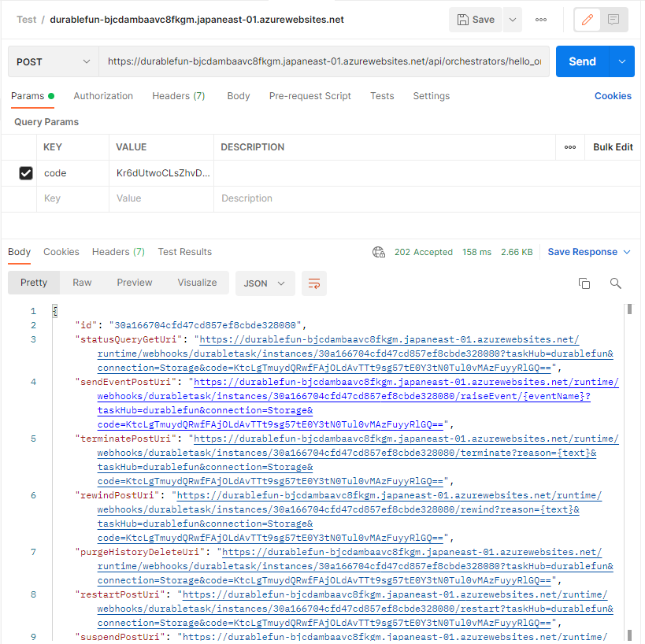This screenshot has width=645, height=644.
Task: Open the rewindPostUri link
Action: click(x=349, y=516)
